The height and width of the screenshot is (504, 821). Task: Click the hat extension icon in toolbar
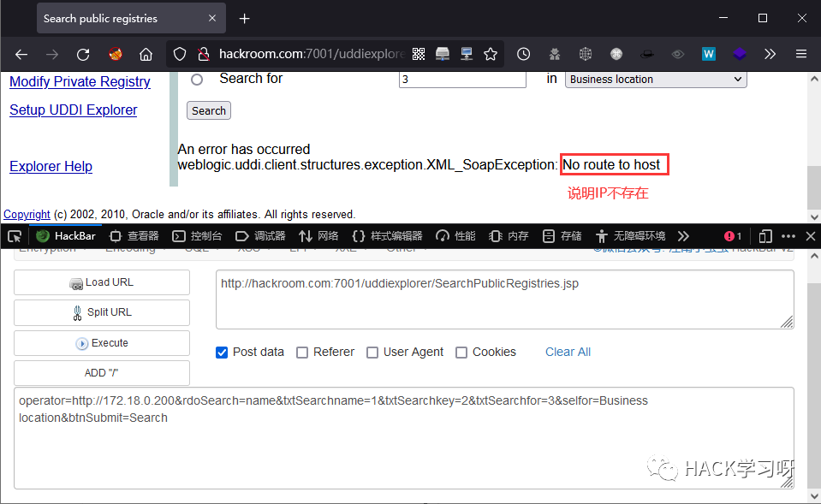point(647,54)
